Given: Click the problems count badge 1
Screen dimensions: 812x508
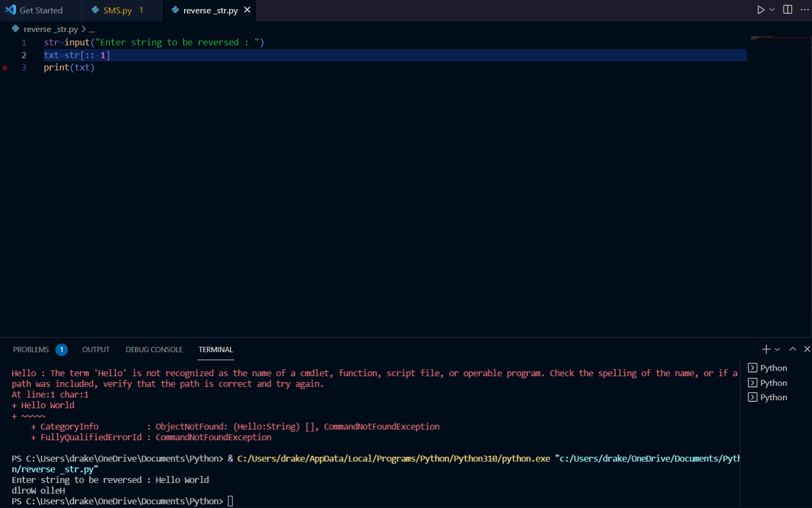Looking at the screenshot, I should [x=61, y=350].
